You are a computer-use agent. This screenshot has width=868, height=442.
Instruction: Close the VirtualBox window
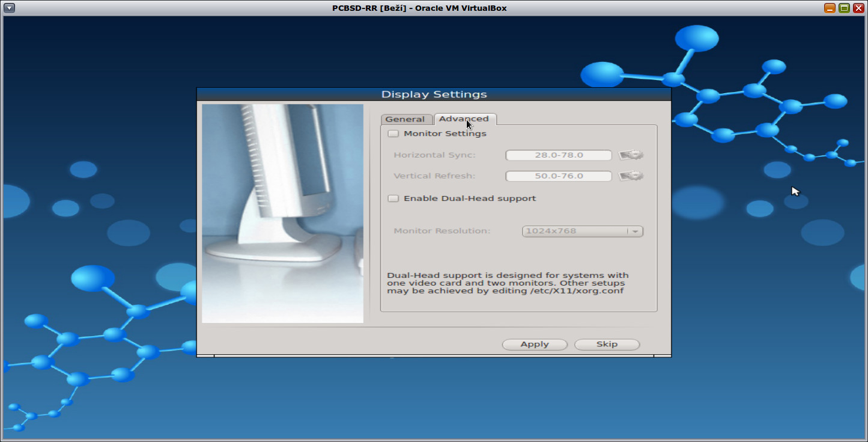click(859, 8)
